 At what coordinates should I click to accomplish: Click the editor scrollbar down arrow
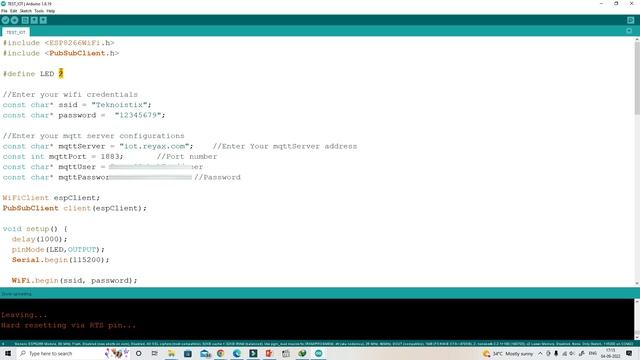637,284
